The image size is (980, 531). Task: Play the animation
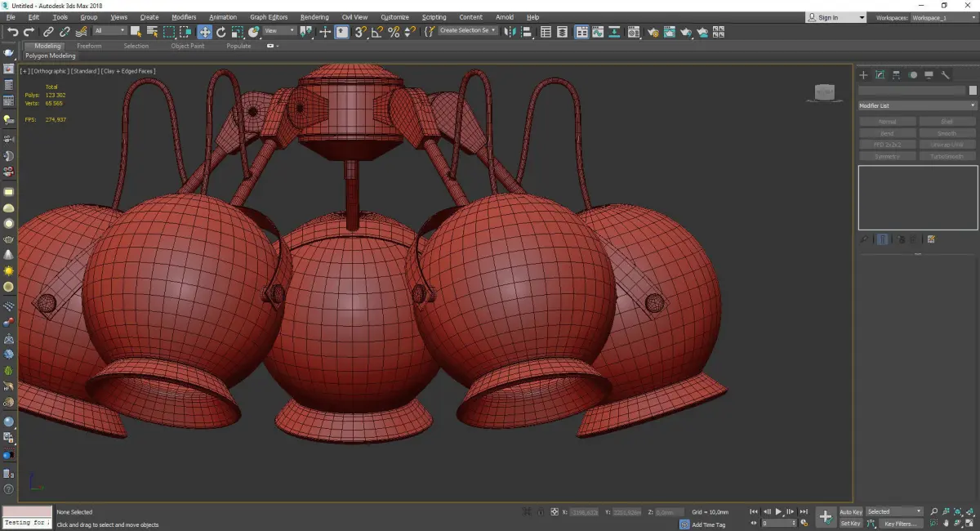click(779, 512)
